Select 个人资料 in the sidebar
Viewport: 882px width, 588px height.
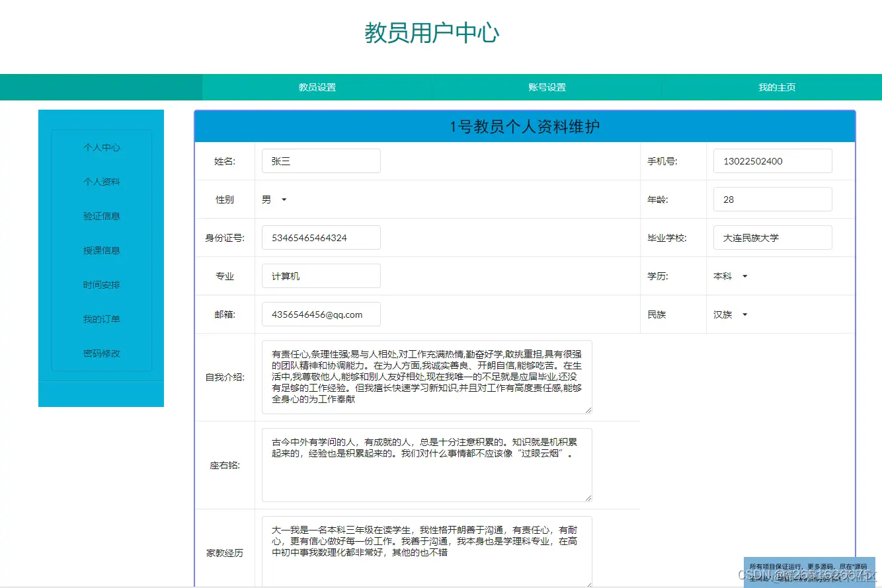[x=100, y=182]
